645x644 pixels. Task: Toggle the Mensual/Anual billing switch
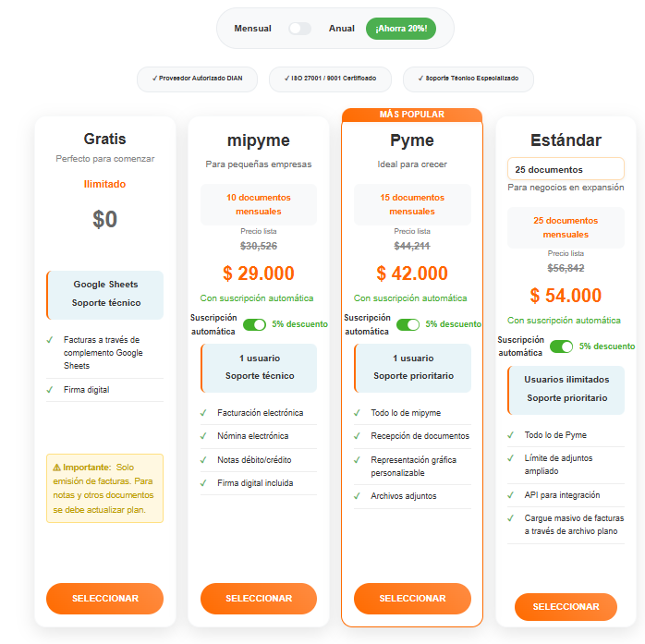tap(299, 29)
